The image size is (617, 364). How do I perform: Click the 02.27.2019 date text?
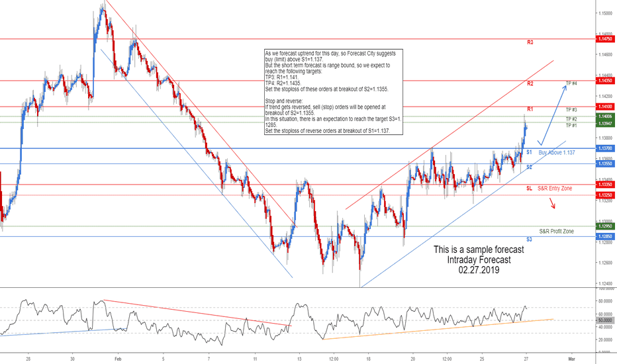coord(479,270)
